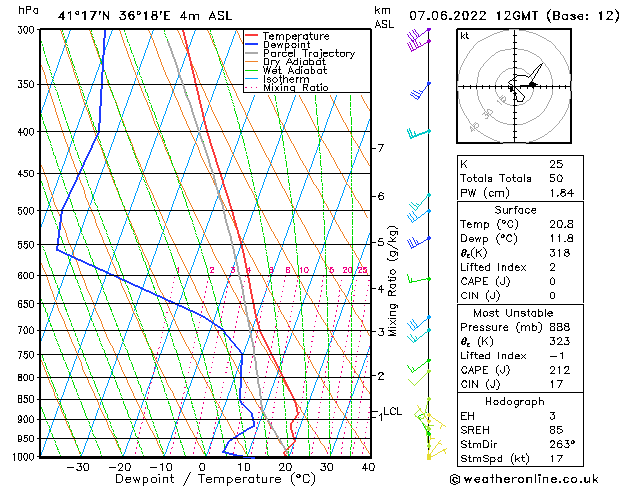
Task: Select the "Mixing Ratio" legend entry
Action: click(x=296, y=87)
